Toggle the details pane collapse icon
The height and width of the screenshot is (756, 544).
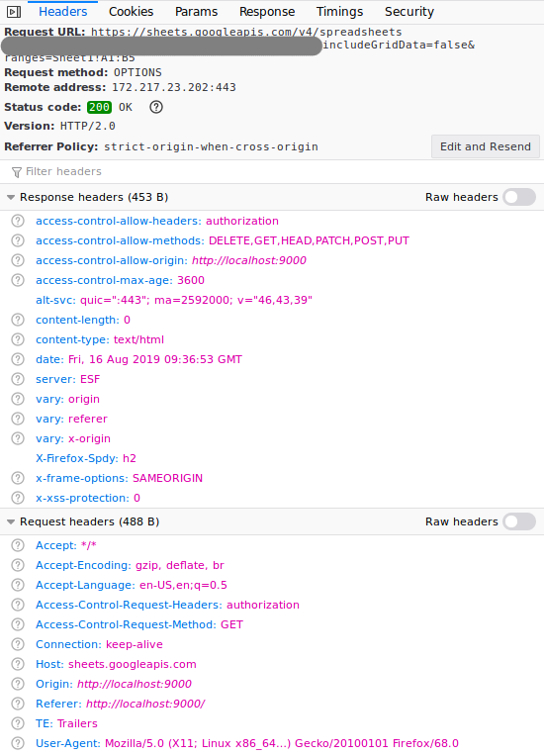[x=14, y=12]
